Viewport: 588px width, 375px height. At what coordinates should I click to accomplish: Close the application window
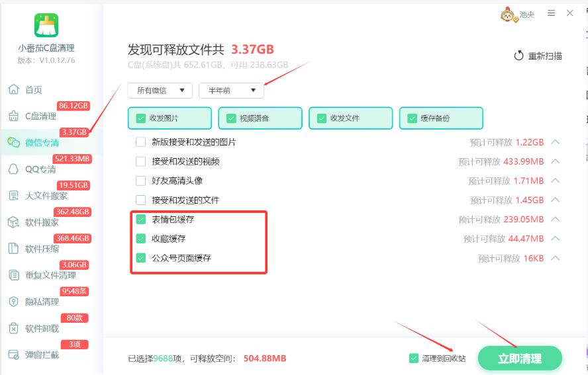(570, 13)
